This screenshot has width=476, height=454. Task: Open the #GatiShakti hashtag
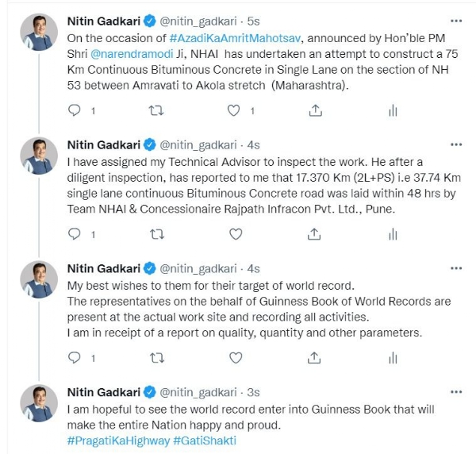204,441
